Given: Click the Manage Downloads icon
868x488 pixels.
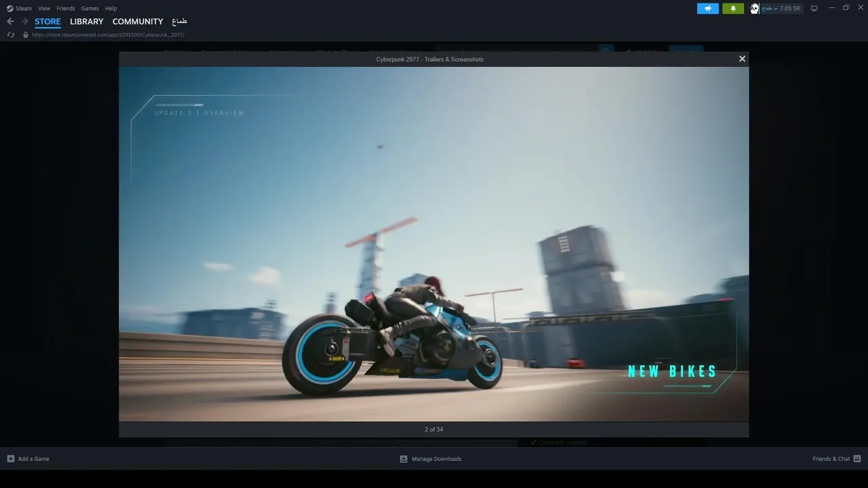Looking at the screenshot, I should (x=403, y=459).
